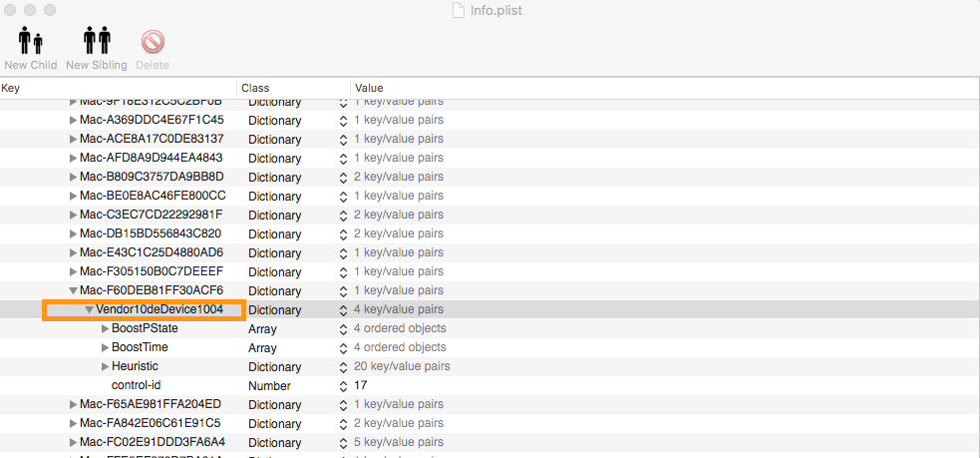Open class stepper for control-id row
Image resolution: width=980 pixels, height=458 pixels.
point(343,385)
